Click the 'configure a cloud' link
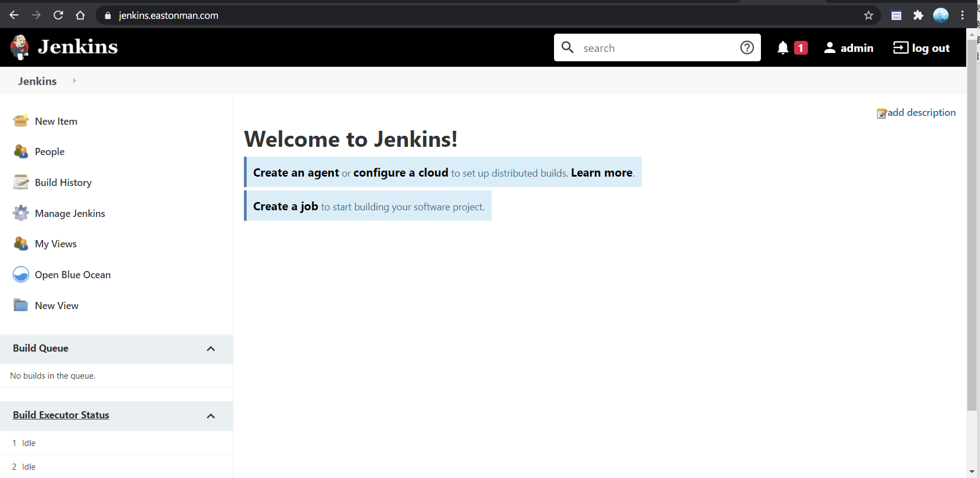The height and width of the screenshot is (478, 980). point(401,173)
